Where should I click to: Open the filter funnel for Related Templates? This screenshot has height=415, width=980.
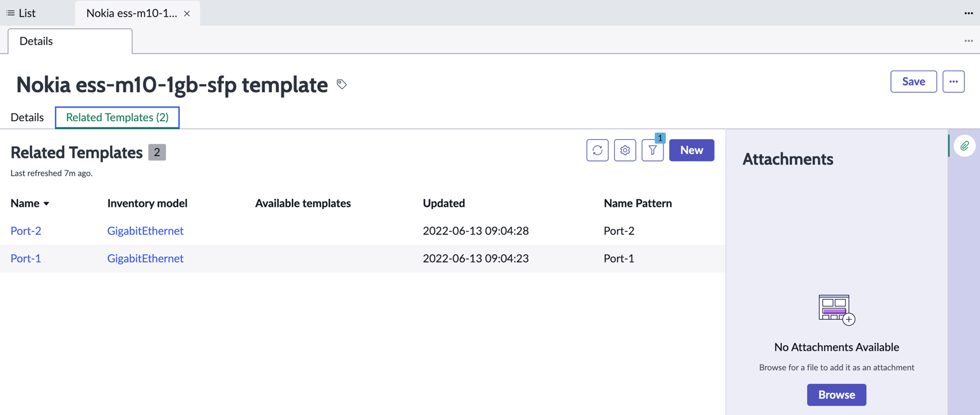point(653,150)
